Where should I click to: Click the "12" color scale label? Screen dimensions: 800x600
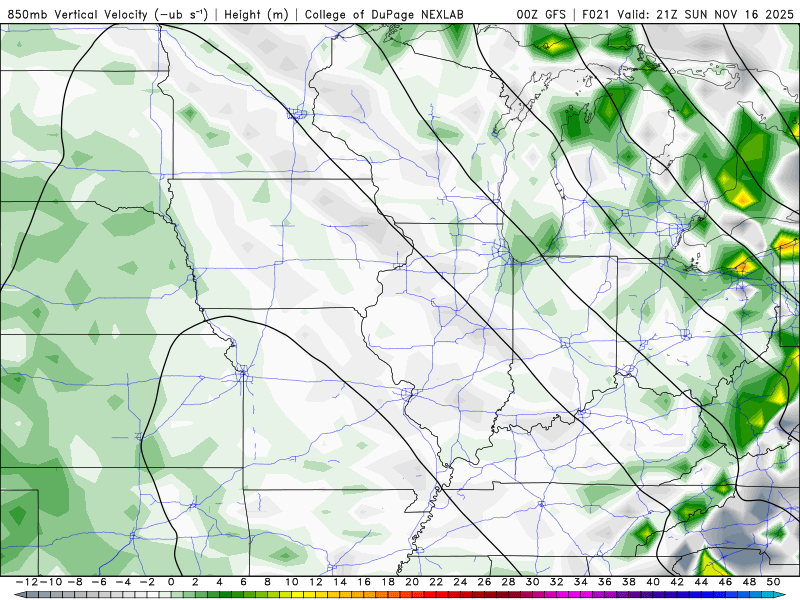(316, 582)
